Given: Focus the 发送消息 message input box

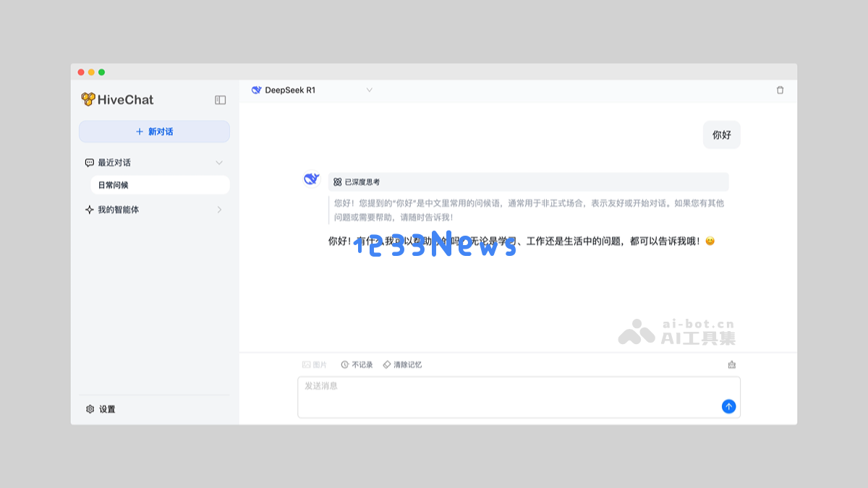Looking at the screenshot, I should (519, 397).
